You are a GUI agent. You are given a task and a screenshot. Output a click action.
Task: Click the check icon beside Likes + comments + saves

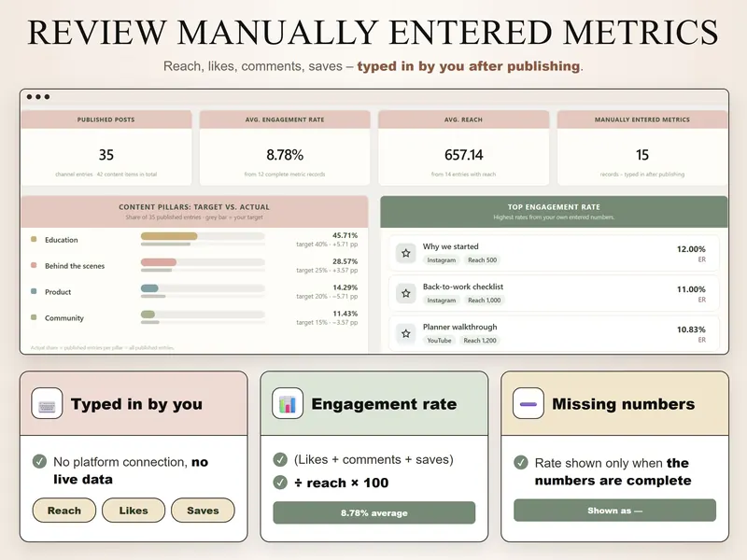280,459
